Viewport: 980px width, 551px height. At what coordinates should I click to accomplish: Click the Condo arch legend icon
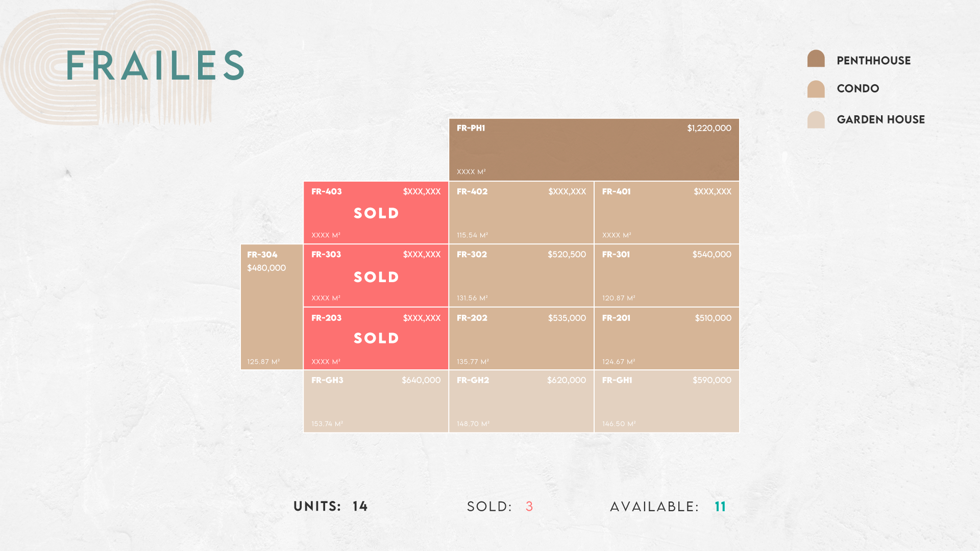(x=816, y=89)
